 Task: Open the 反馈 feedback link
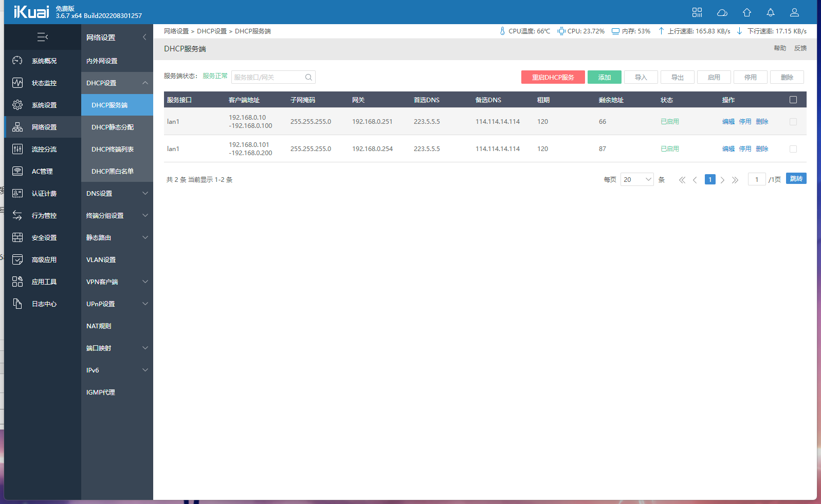point(800,48)
